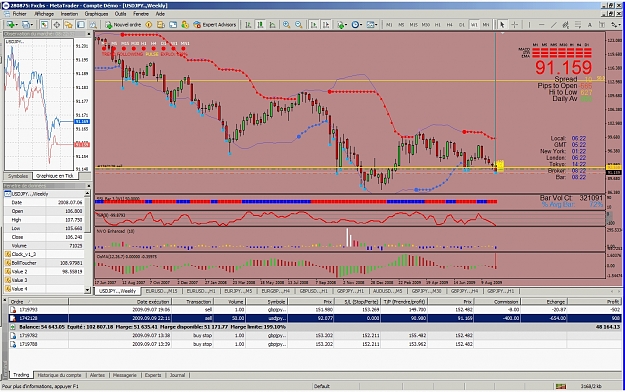Open the Outils menu

click(x=120, y=14)
